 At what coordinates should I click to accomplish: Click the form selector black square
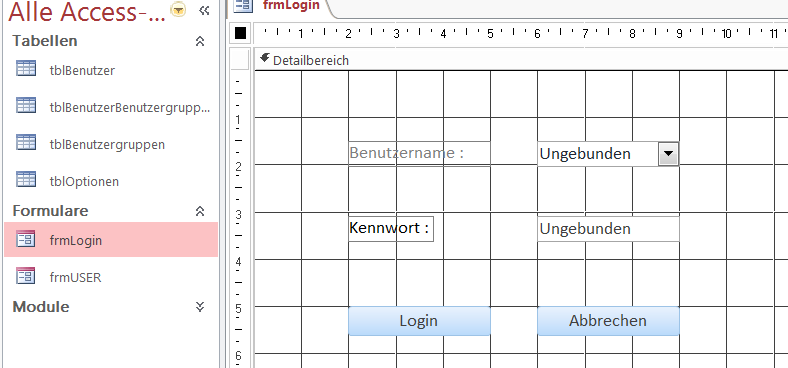(240, 33)
